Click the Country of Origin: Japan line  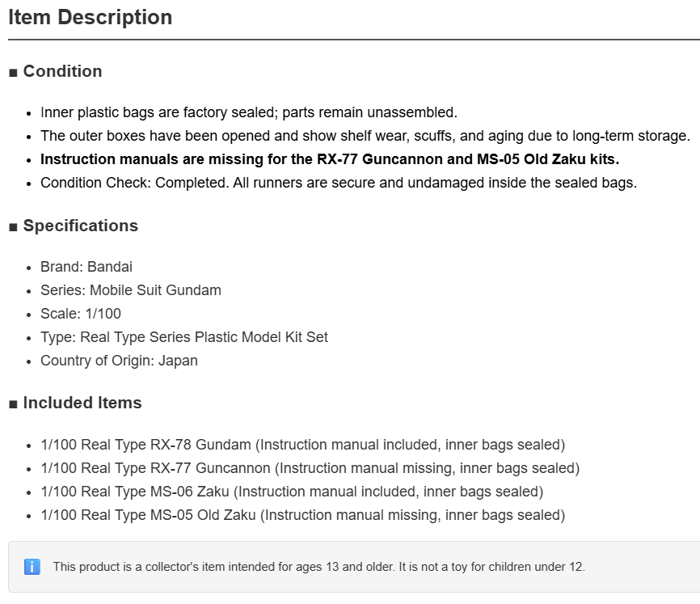coord(119,361)
